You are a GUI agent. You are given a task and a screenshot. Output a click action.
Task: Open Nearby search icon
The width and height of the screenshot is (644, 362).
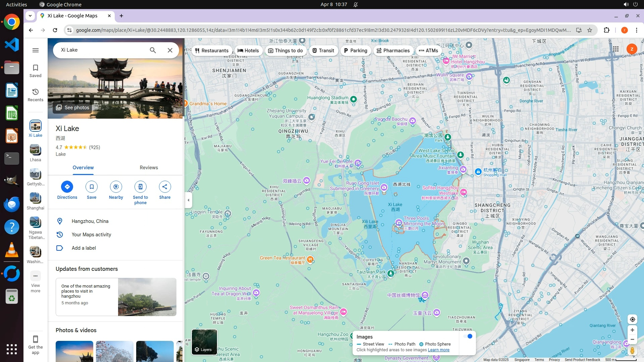(116, 187)
